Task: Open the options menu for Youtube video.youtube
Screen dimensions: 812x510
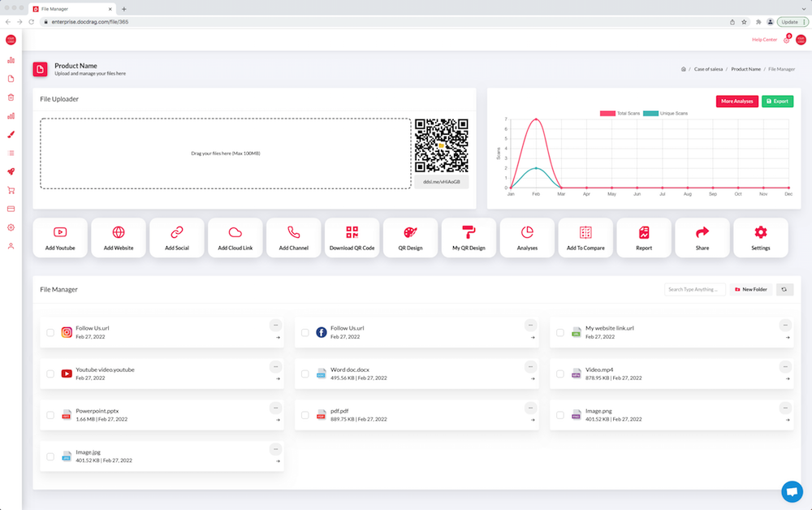Action: tap(275, 366)
